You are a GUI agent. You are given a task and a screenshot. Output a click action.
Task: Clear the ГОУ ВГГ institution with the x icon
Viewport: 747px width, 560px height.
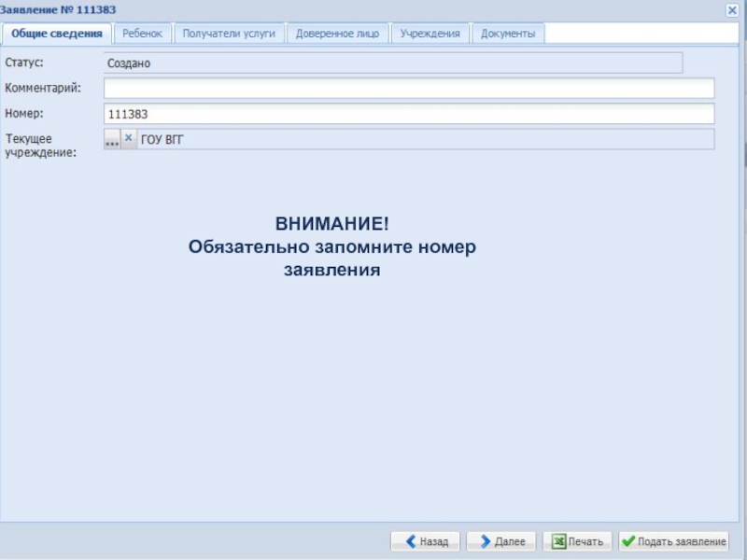coord(129,138)
